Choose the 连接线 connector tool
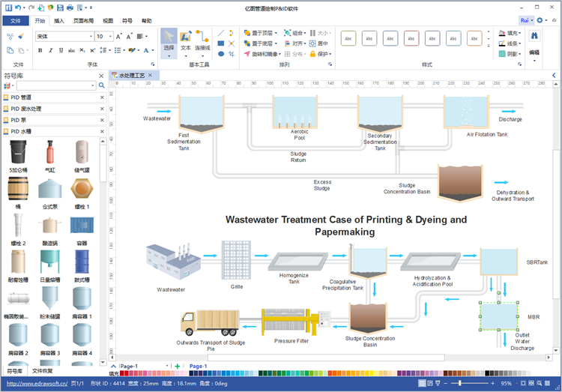This screenshot has height=392, width=562. tap(202, 40)
